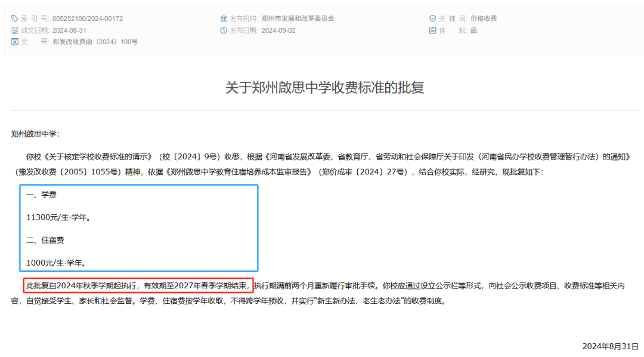Click the issuing agency 郑州市发展和改革委员会
Image resolution: width=644 pixels, height=357 pixels.
point(298,19)
